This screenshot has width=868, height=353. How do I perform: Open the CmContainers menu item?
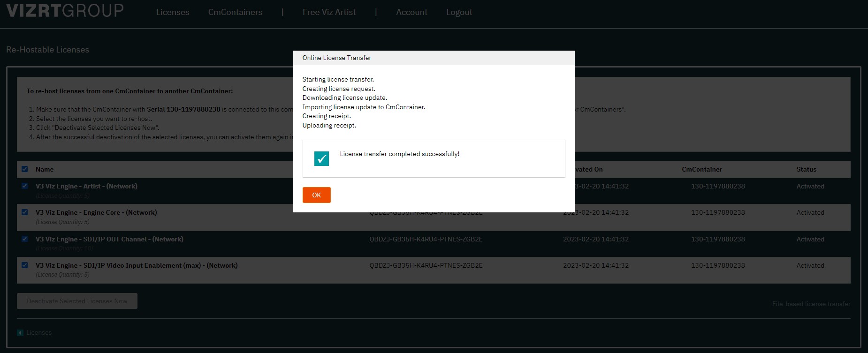click(x=235, y=12)
